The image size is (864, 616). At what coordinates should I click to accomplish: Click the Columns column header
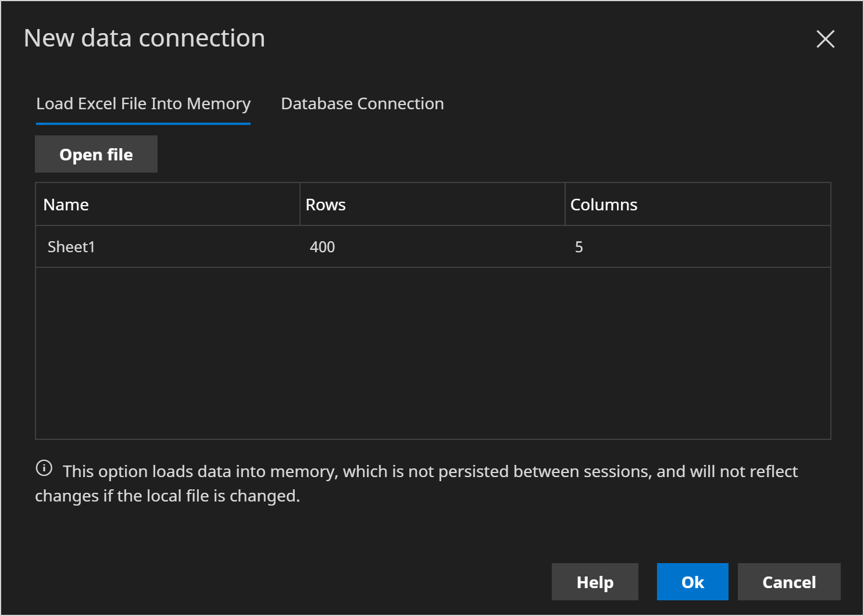[604, 204]
